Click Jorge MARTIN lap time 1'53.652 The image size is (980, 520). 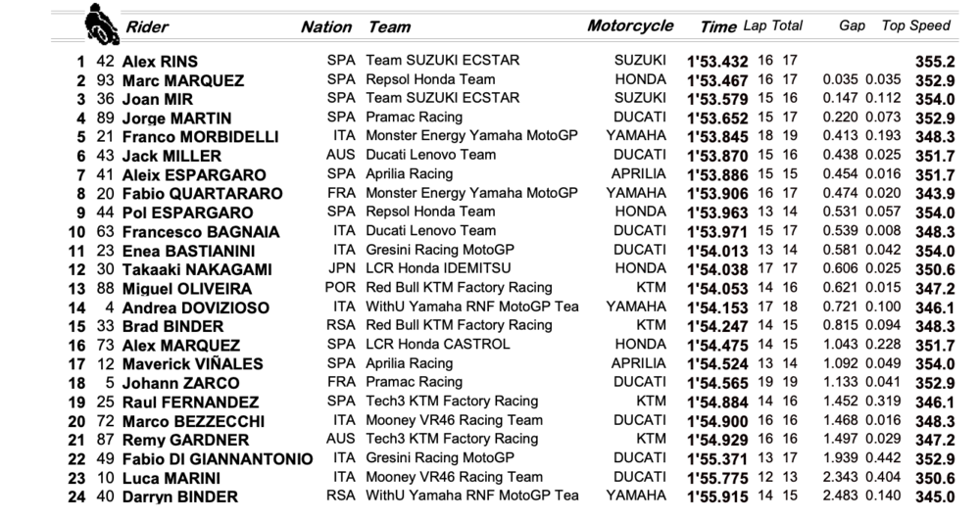pyautogui.click(x=717, y=118)
